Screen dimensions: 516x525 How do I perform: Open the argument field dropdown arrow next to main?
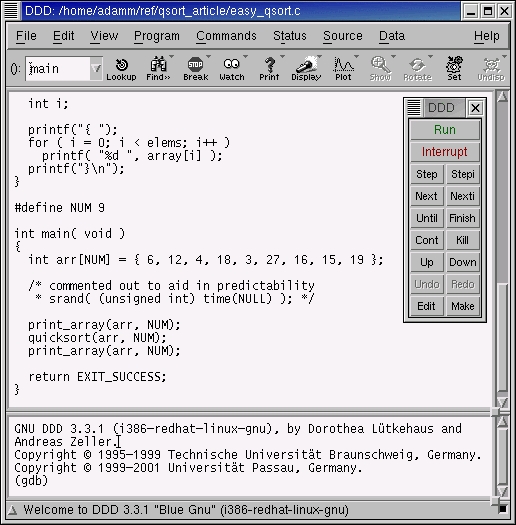[96, 69]
